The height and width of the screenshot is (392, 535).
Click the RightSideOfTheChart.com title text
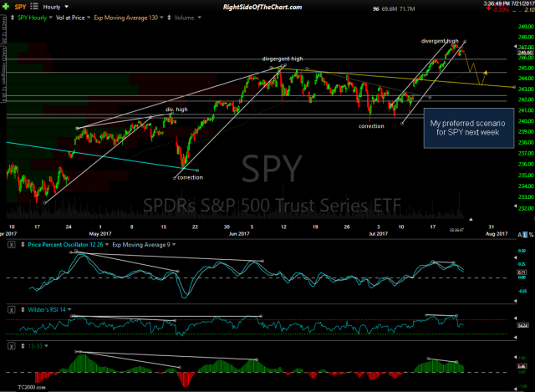point(262,7)
